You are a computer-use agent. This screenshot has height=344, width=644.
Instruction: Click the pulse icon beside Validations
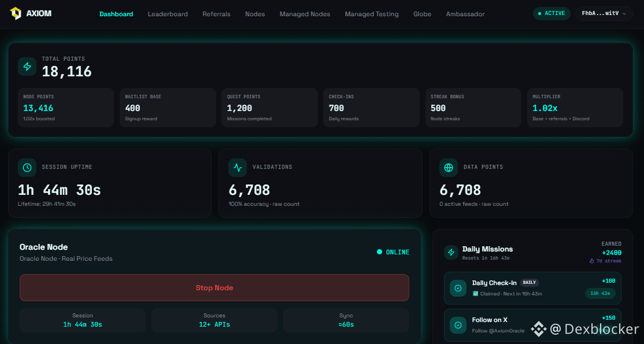click(238, 168)
